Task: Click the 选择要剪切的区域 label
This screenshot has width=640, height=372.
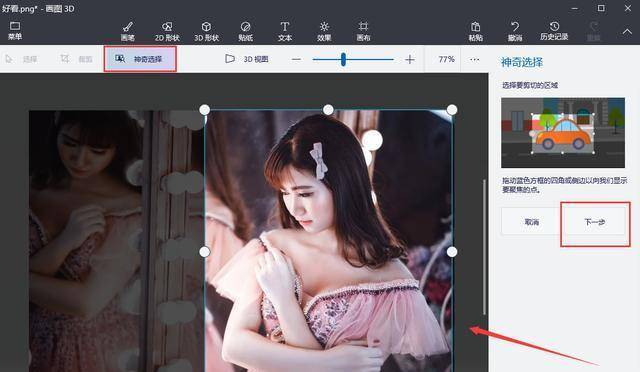Action: click(530, 85)
